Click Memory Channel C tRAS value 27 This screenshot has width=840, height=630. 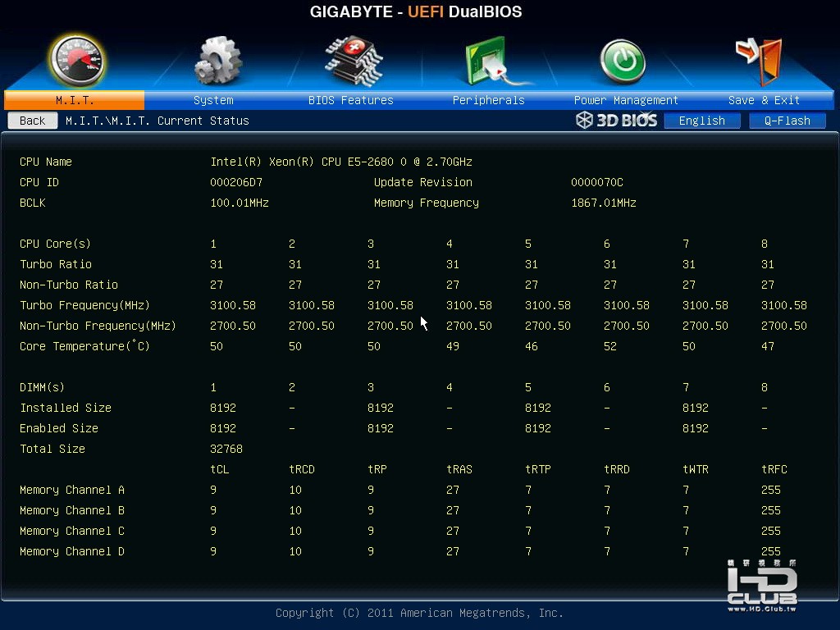[453, 531]
